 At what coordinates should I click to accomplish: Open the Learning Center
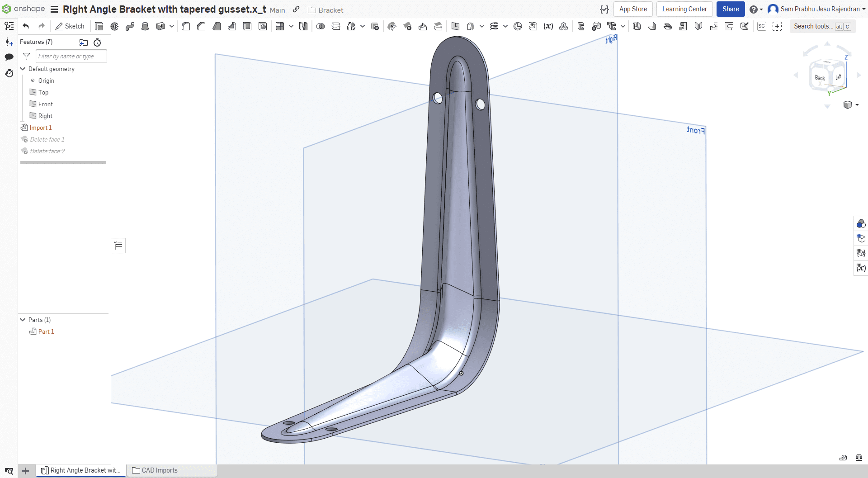click(x=684, y=9)
